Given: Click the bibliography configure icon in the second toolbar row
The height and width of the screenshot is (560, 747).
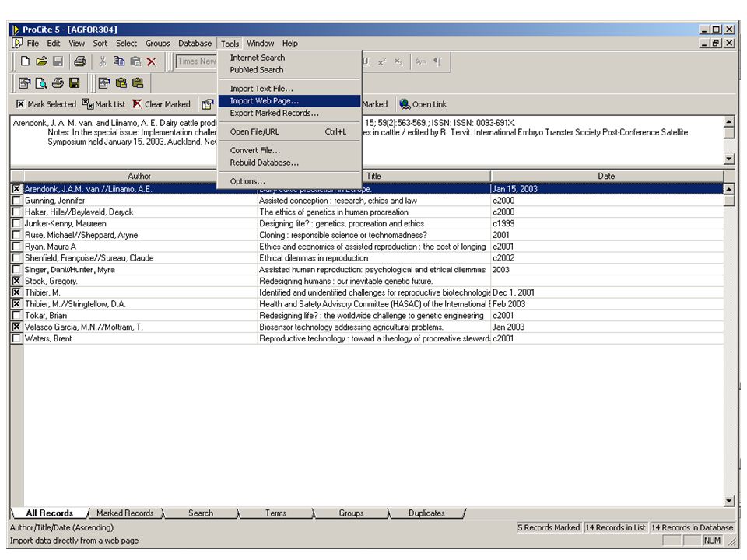Looking at the screenshot, I should pyautogui.click(x=25, y=83).
